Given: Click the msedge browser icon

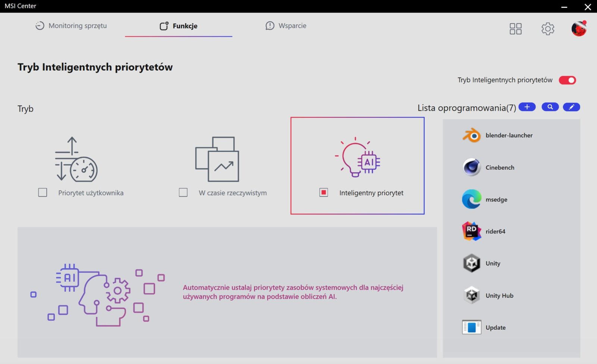Looking at the screenshot, I should pyautogui.click(x=472, y=200).
